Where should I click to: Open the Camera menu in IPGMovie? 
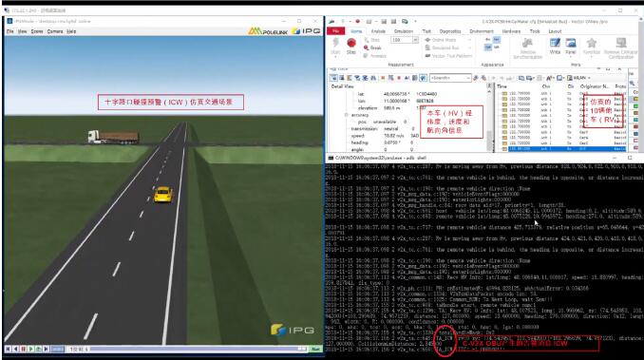coord(55,31)
